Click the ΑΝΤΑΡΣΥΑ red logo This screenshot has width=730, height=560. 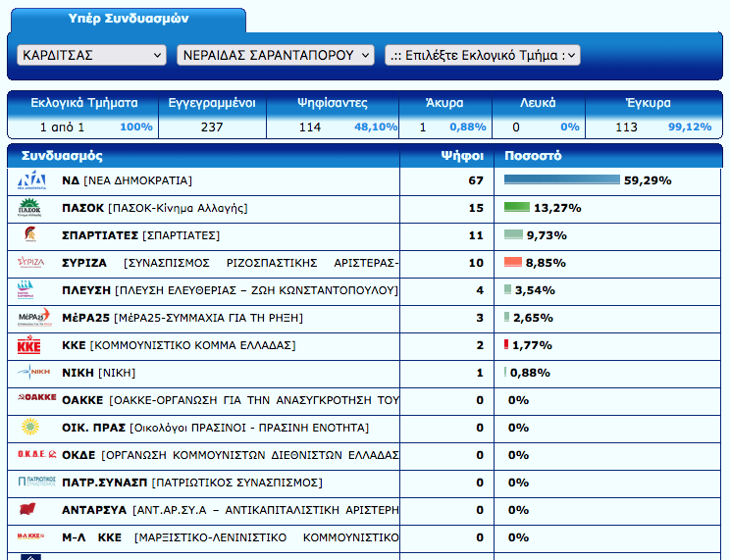coord(30,510)
